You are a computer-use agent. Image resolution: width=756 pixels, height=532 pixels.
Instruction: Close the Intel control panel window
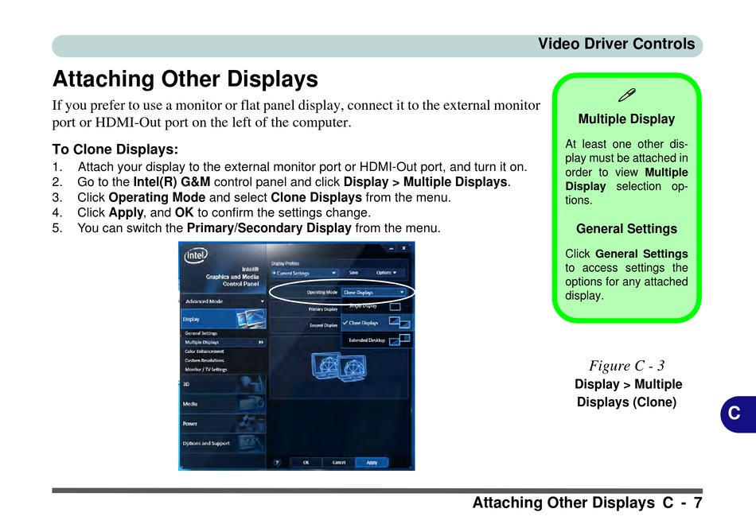click(404, 248)
